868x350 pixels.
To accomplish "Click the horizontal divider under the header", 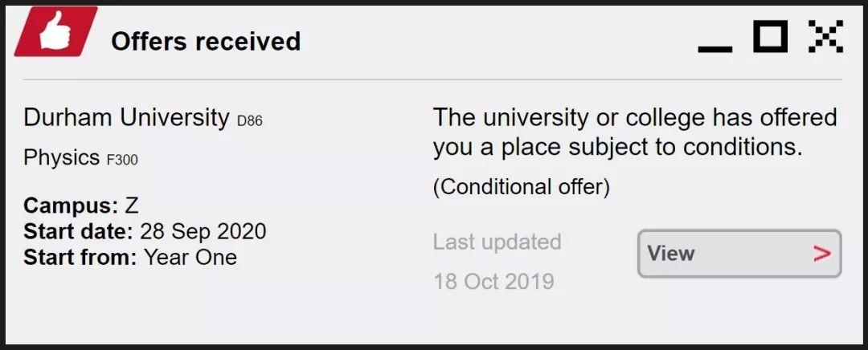I will coord(432,79).
